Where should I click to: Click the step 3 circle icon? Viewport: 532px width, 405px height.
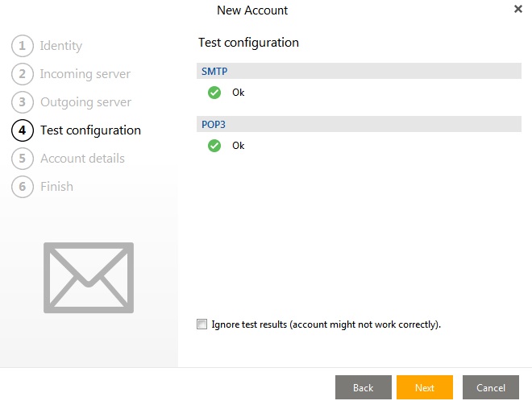point(23,102)
